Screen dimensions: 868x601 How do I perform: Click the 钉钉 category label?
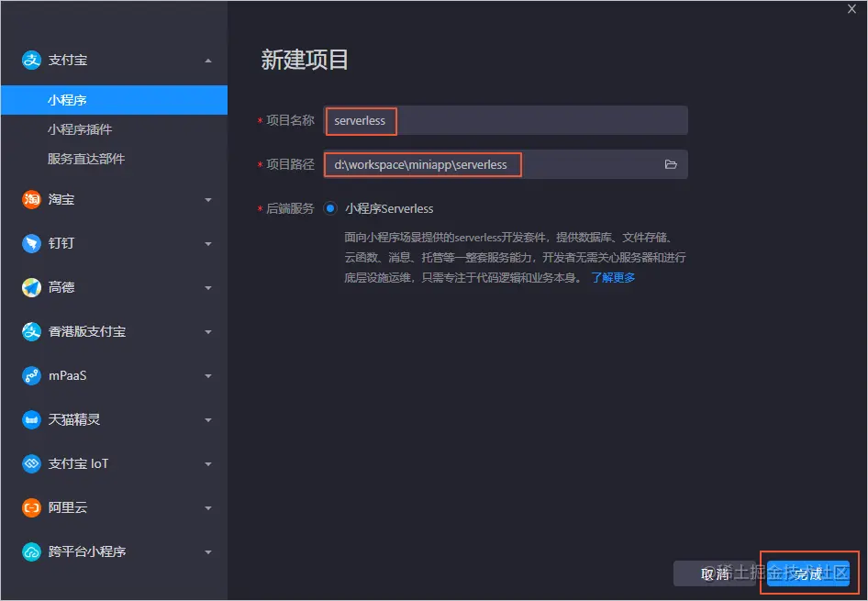click(61, 243)
